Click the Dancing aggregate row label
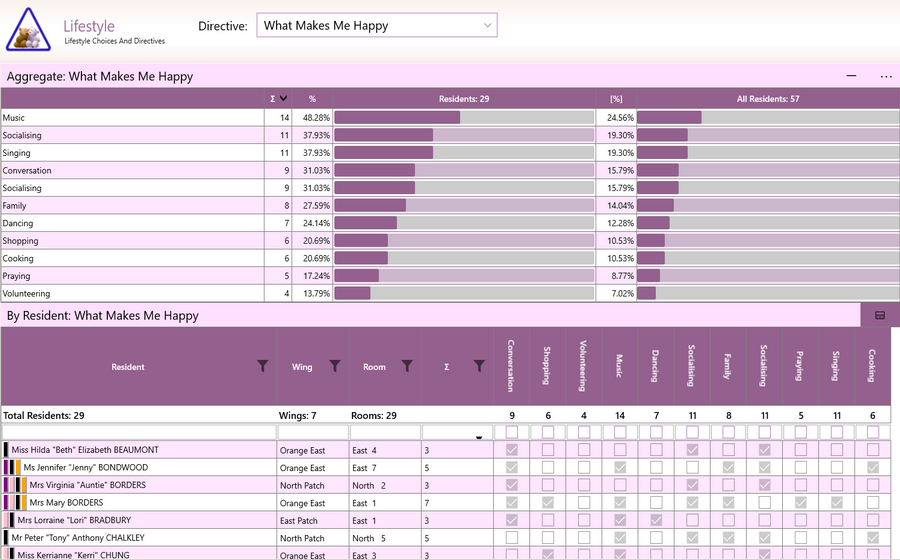The width and height of the screenshot is (900, 560). (18, 223)
